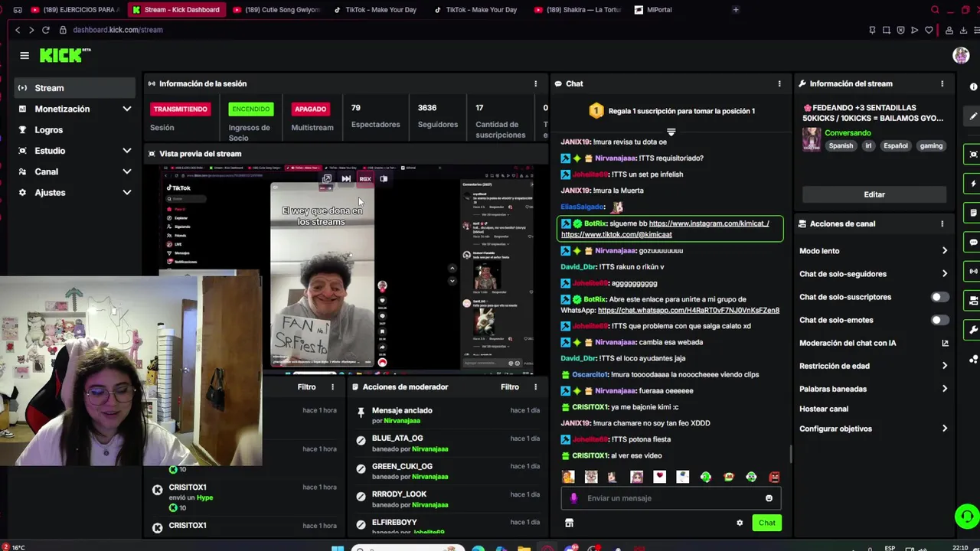Click the lightning bolt icon in right sidebar
980x551 pixels.
click(x=973, y=184)
